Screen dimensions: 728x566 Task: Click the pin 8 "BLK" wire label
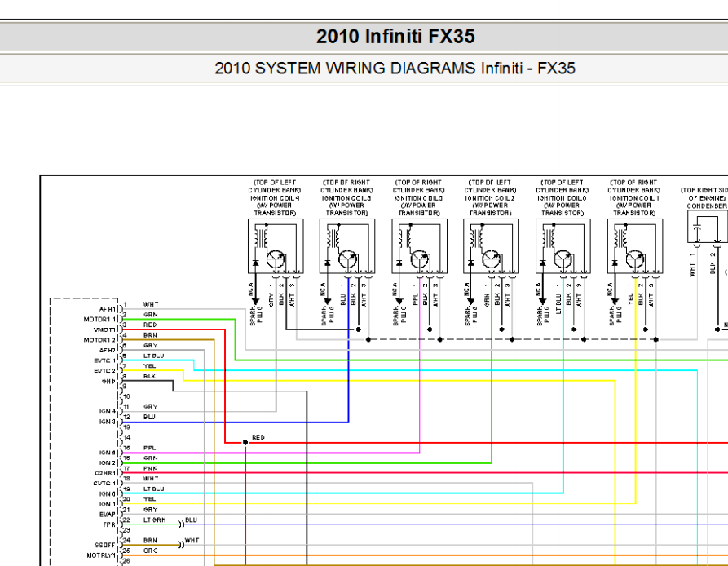149,377
